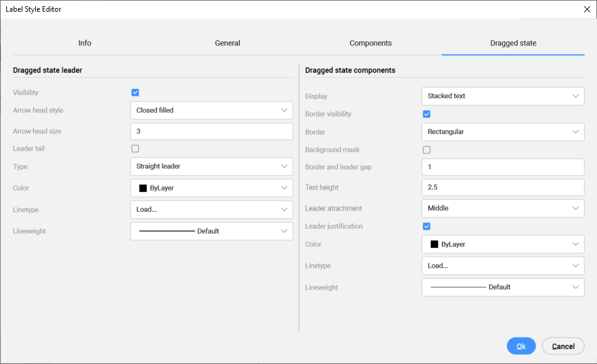Toggle the Leader justification checkbox

click(x=427, y=226)
